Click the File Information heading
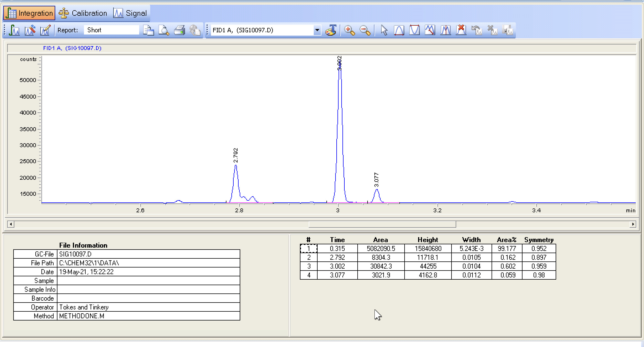644x347 pixels. click(x=83, y=245)
